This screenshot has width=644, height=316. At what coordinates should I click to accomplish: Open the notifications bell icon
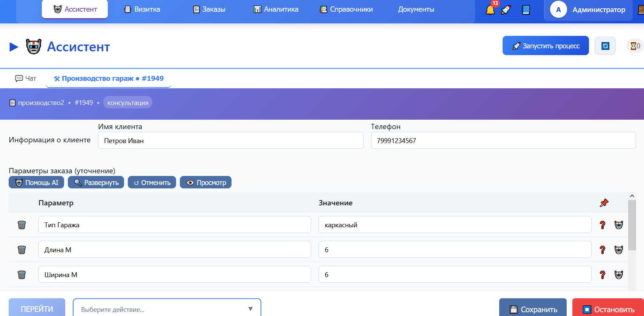tap(490, 10)
